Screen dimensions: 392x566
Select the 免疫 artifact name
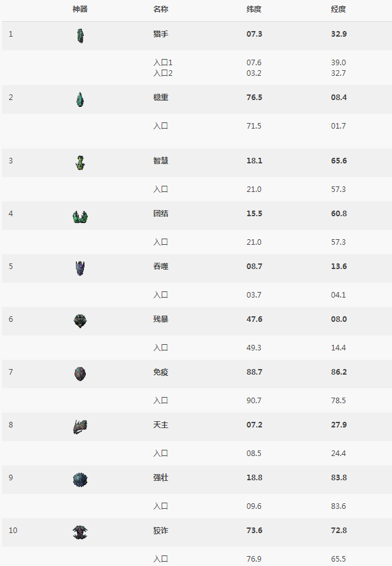click(x=161, y=372)
